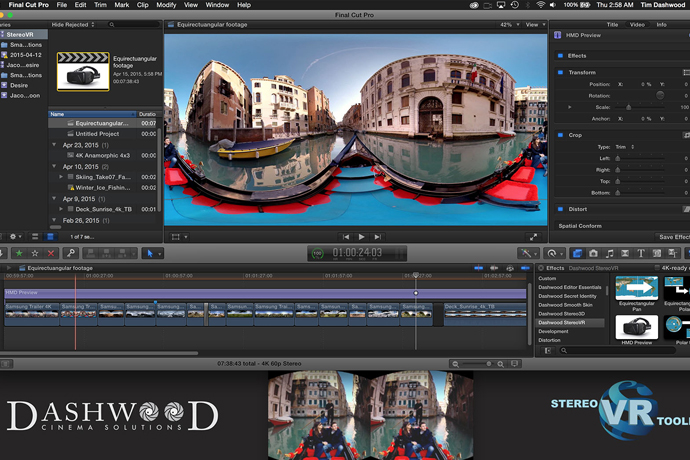Click the outlined star to unrate clip
The width and height of the screenshot is (690, 460).
[x=35, y=253]
